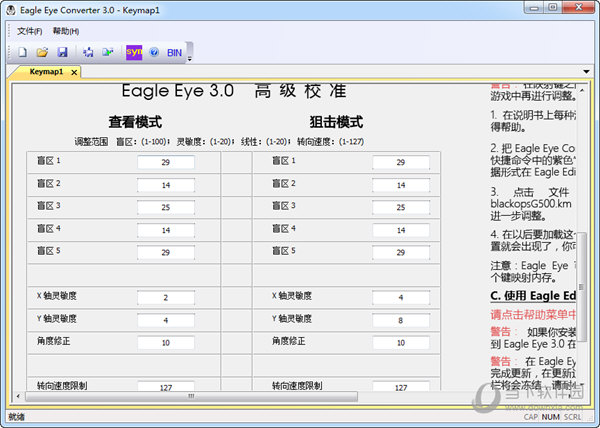
Task: Maximize the Eagle Eye Converter window
Action: [553, 8]
